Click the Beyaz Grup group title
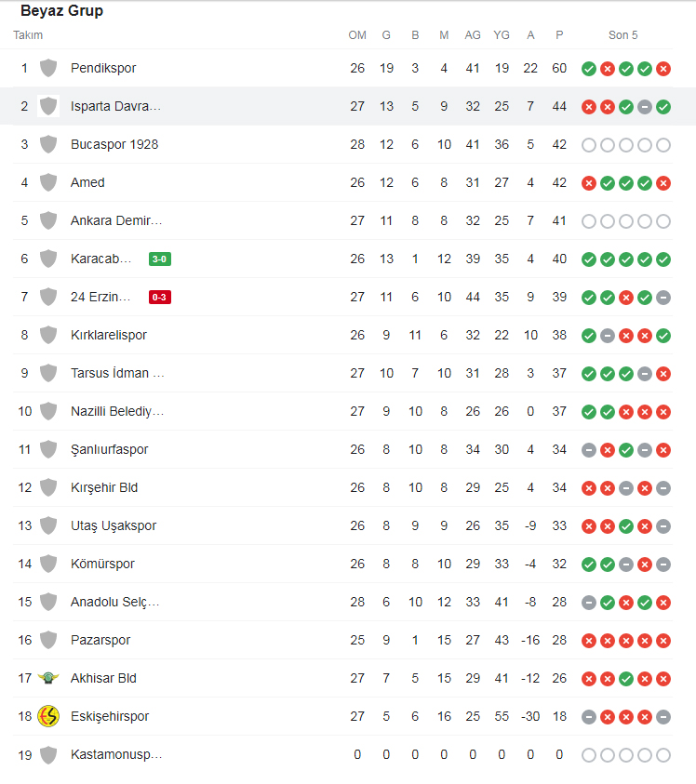Screen dimensions: 696x784 (x=61, y=11)
